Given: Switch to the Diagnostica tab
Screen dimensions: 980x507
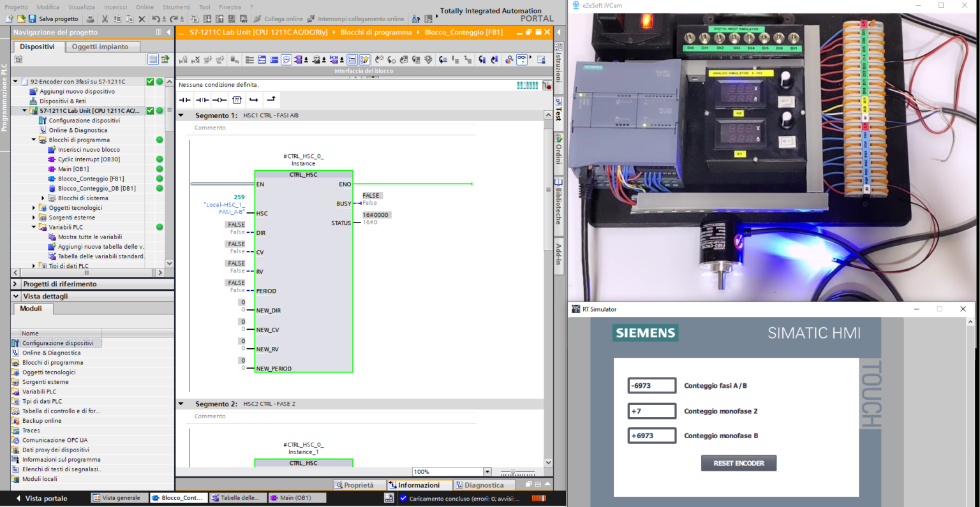Looking at the screenshot, I should click(485, 485).
